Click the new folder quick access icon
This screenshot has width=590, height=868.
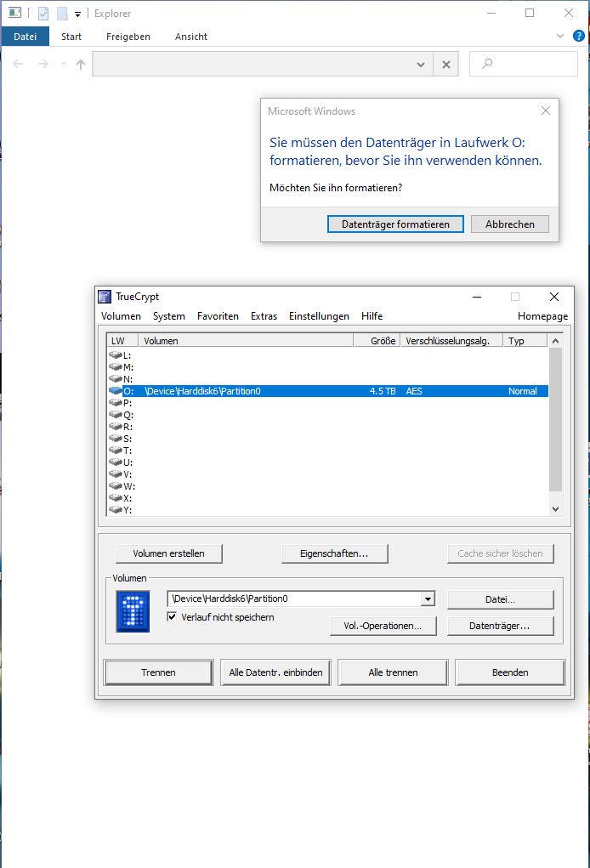click(x=62, y=14)
